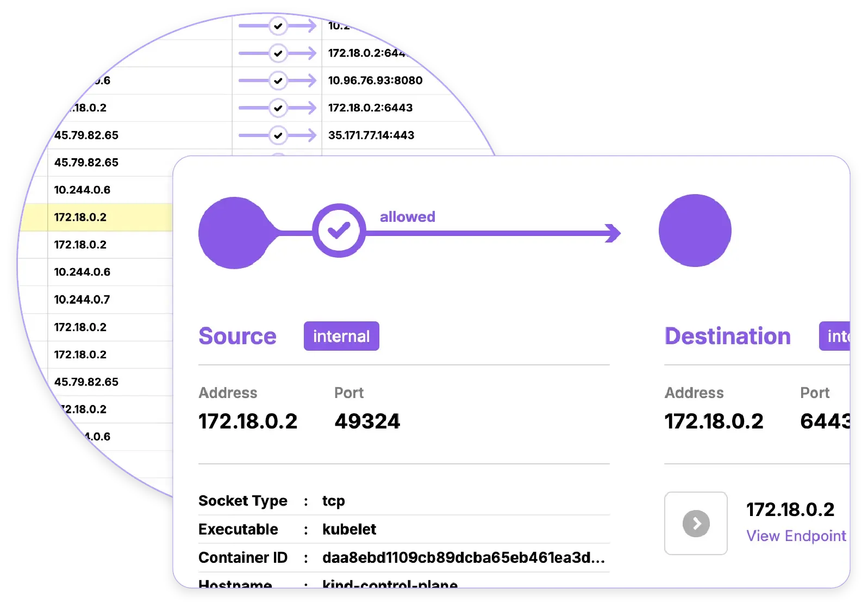Expand endpoint card with gray chevron button
The height and width of the screenshot is (609, 868).
click(696, 524)
